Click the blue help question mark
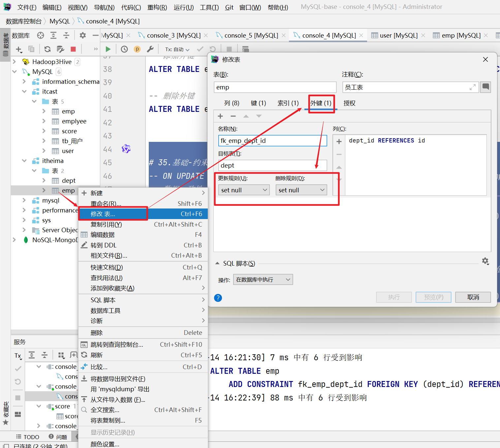This screenshot has height=448, width=500. (218, 298)
